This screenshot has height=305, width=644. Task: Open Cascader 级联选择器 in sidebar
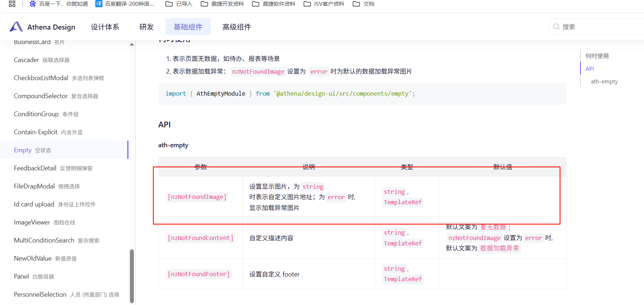click(41, 60)
